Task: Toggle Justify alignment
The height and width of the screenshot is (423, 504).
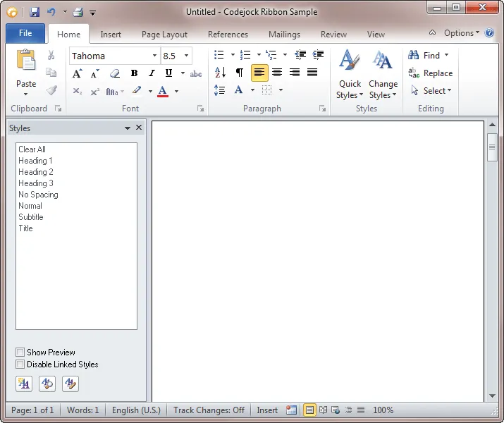Action: click(x=312, y=73)
